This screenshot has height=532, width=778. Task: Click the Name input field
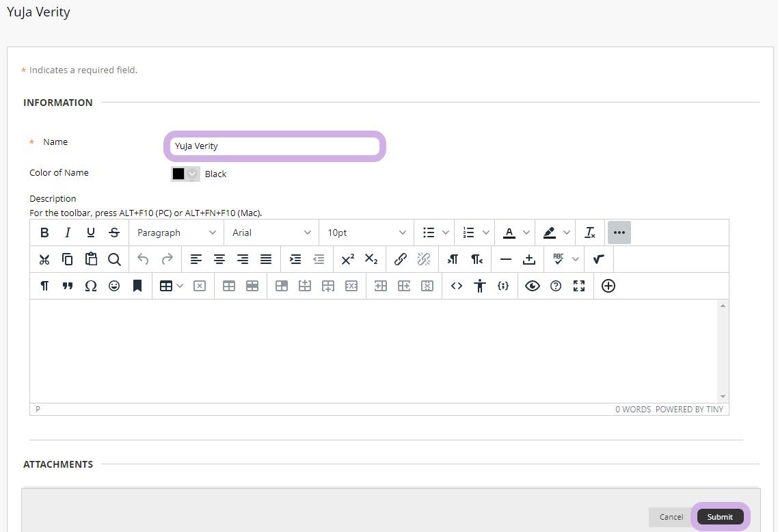275,146
